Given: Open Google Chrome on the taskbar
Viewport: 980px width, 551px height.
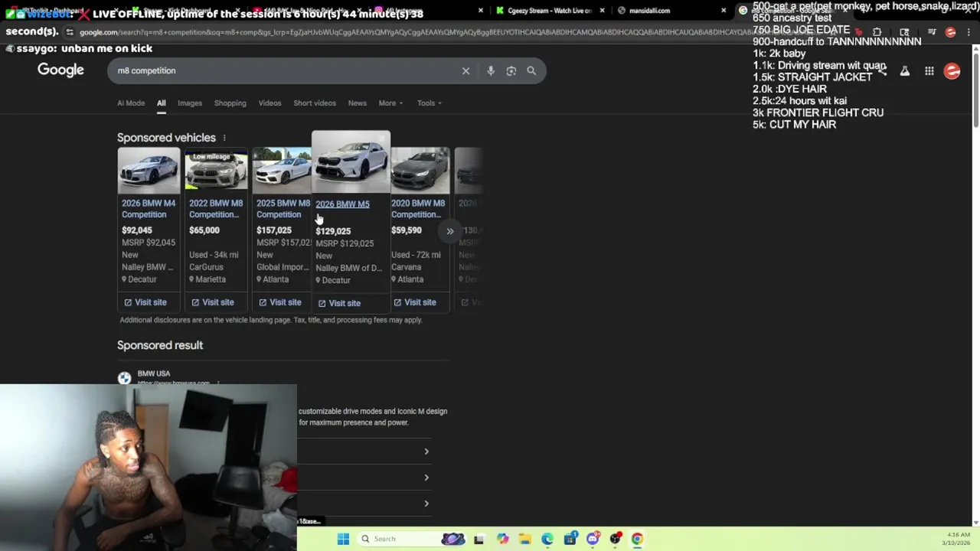Looking at the screenshot, I should click(637, 539).
